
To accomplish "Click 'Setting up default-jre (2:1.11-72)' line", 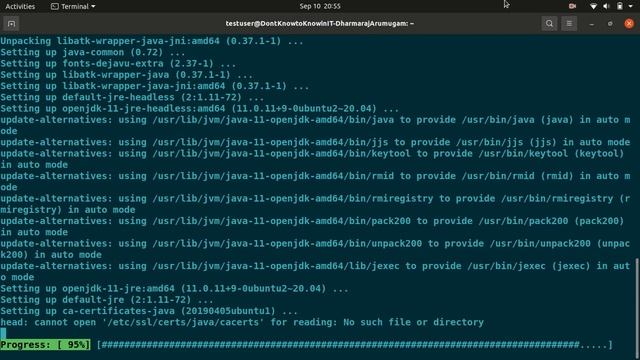I will 107,300.
